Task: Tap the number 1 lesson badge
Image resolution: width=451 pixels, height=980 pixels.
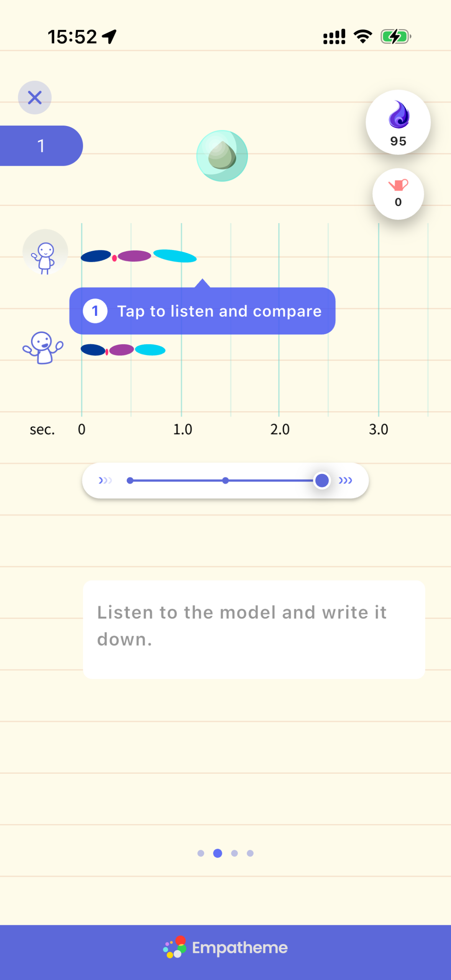Action: 41,146
